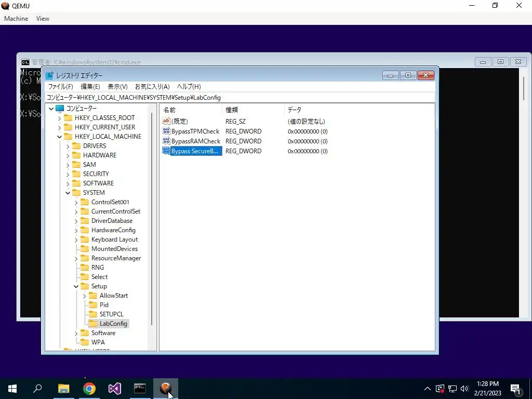
Task: Collapse the Setup key chevron
Action: (x=76, y=286)
